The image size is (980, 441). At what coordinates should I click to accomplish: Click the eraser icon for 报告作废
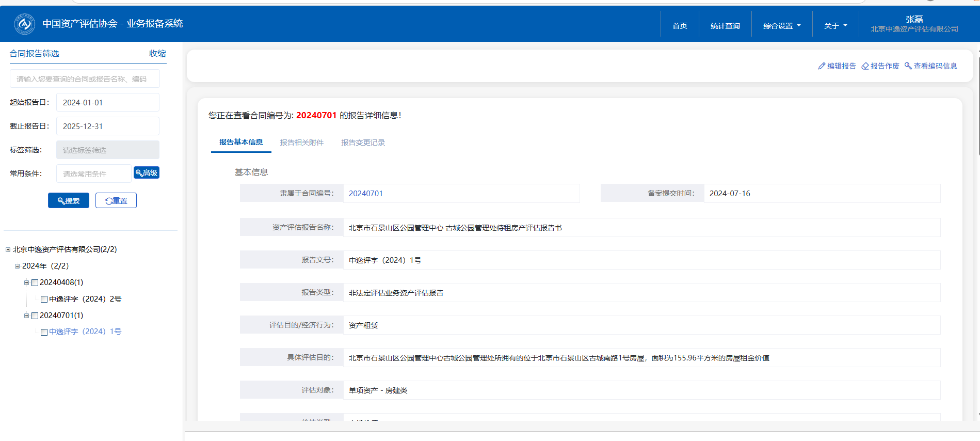click(x=865, y=66)
